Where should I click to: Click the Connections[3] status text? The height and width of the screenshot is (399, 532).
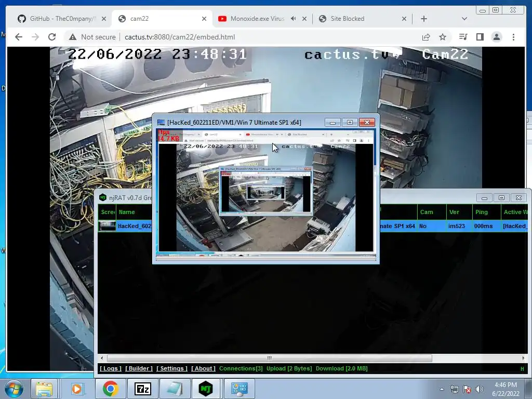[x=241, y=368]
